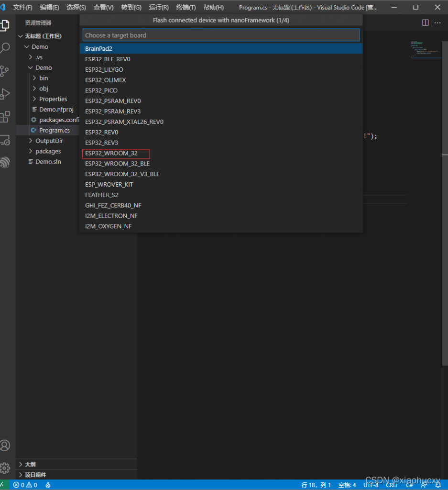Screen dimensions: 448x490
Task: Select ESP32_REV0 target board
Action: point(221,132)
